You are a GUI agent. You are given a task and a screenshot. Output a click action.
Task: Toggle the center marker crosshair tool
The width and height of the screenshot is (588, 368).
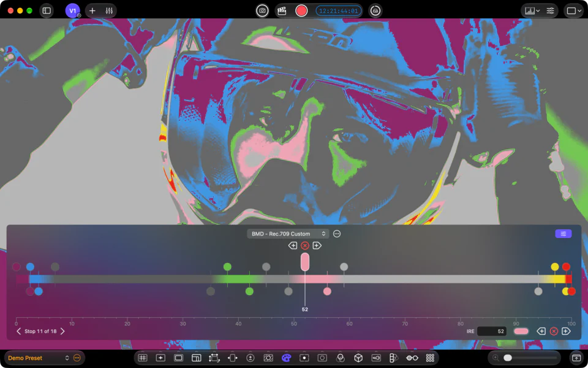coord(160,358)
